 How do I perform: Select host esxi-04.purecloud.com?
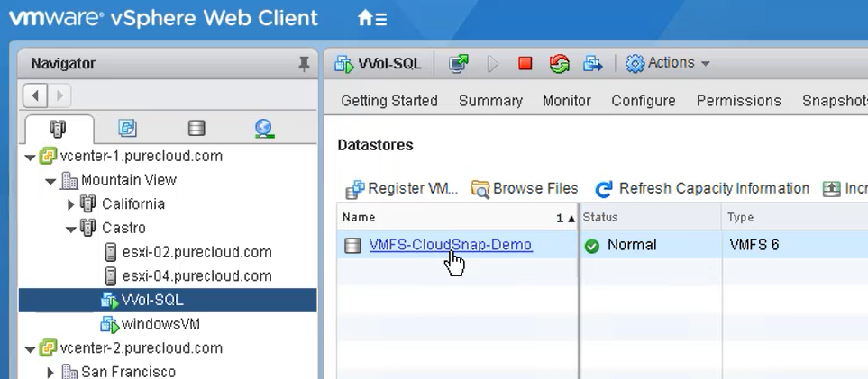tap(196, 276)
